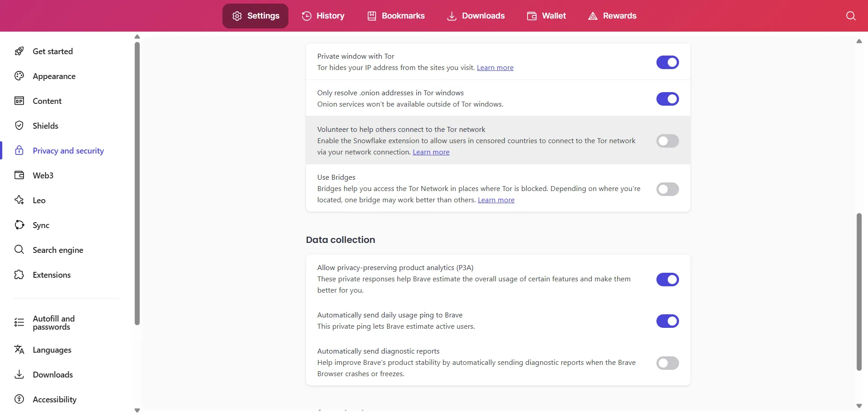
Task: Open the Rewards tab
Action: point(612,16)
